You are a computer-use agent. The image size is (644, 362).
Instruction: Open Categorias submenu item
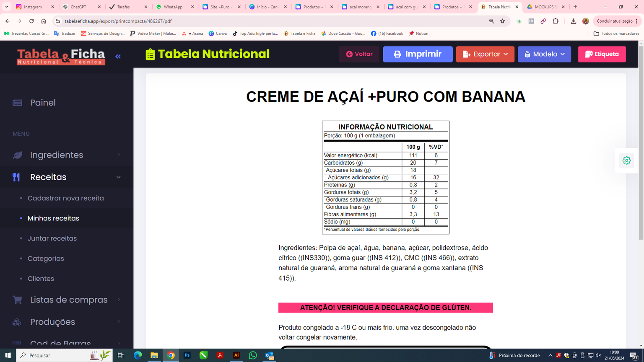[x=46, y=259]
